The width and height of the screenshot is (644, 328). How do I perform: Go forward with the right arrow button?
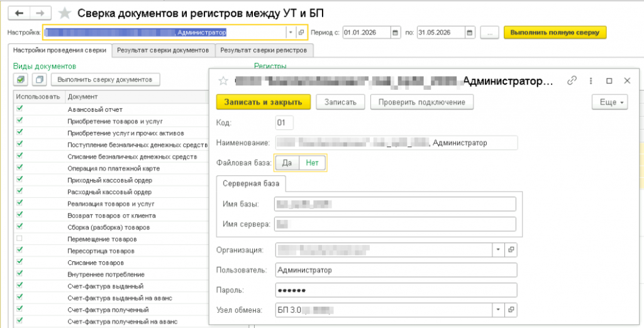coord(40,14)
